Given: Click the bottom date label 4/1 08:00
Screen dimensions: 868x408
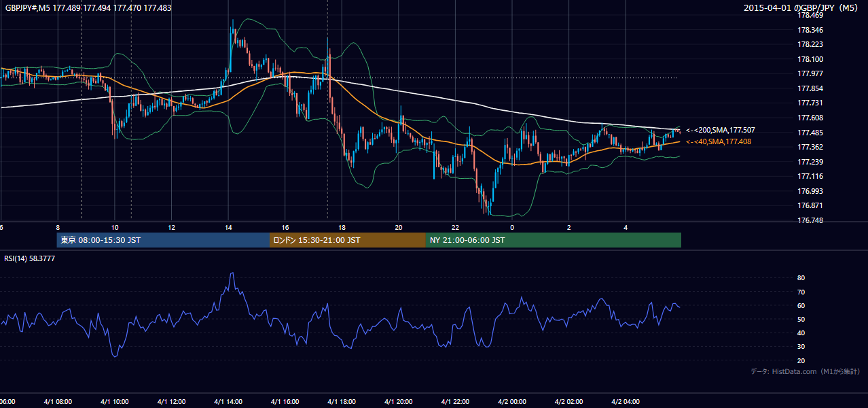Looking at the screenshot, I should pos(58,402).
